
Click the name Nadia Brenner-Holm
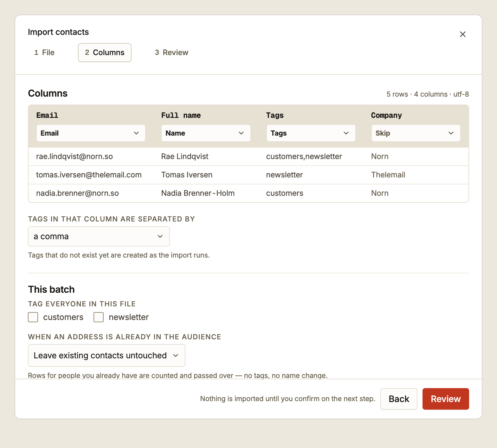pyautogui.click(x=198, y=193)
